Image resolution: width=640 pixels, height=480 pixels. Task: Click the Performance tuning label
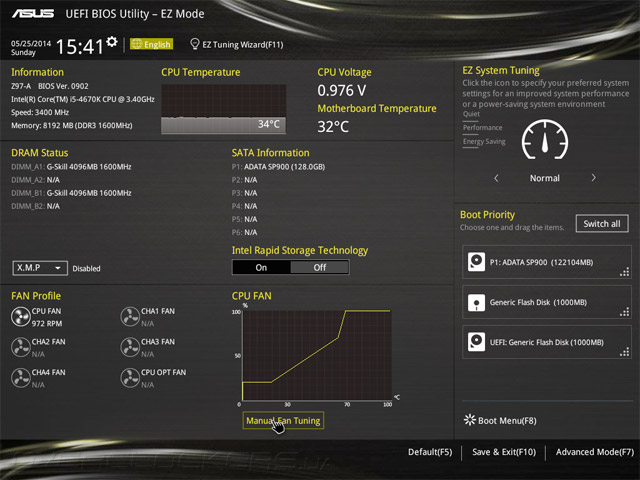(482, 128)
